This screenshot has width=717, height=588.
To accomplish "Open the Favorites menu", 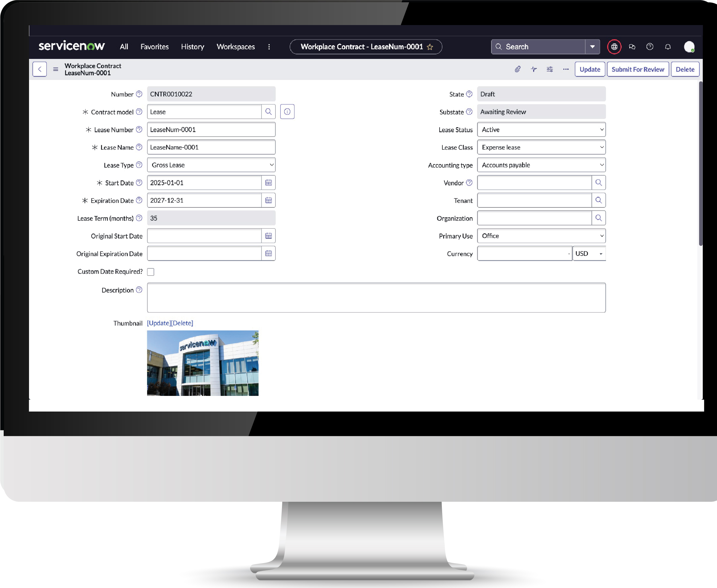I will tap(154, 47).
